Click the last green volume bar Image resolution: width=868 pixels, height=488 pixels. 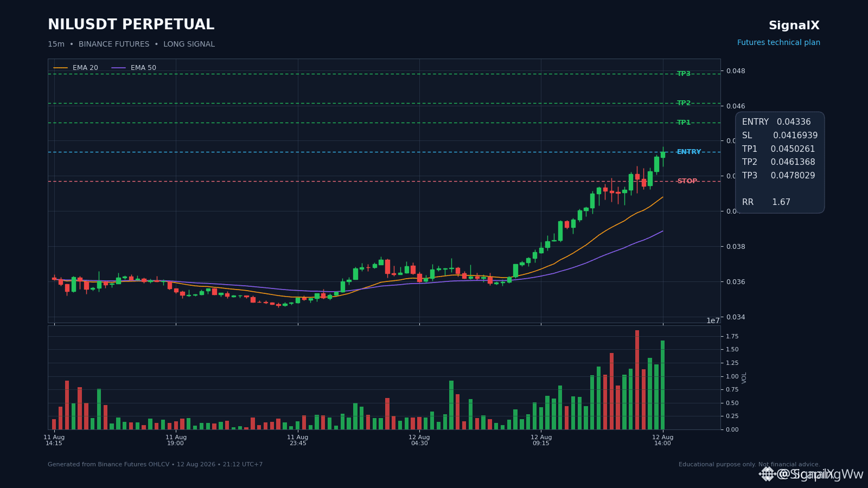pos(662,385)
